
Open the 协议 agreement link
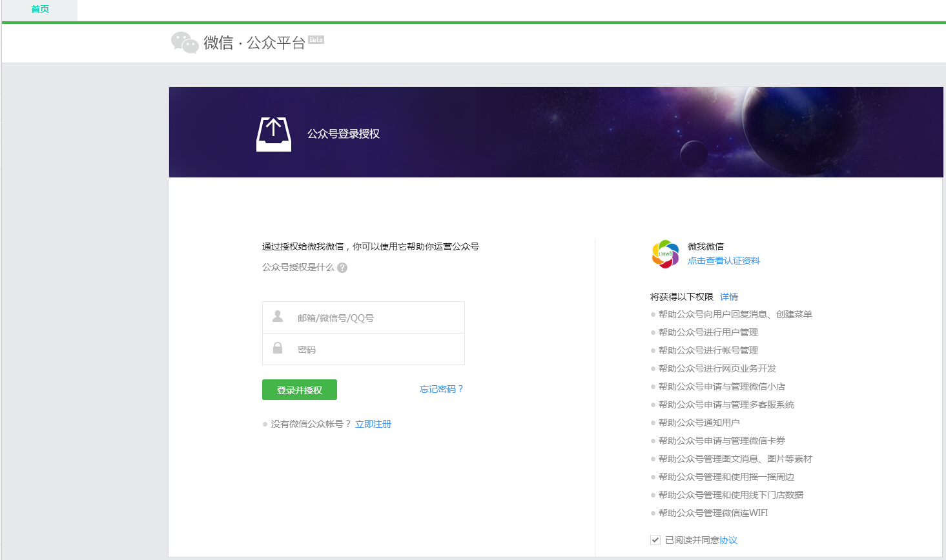point(728,540)
